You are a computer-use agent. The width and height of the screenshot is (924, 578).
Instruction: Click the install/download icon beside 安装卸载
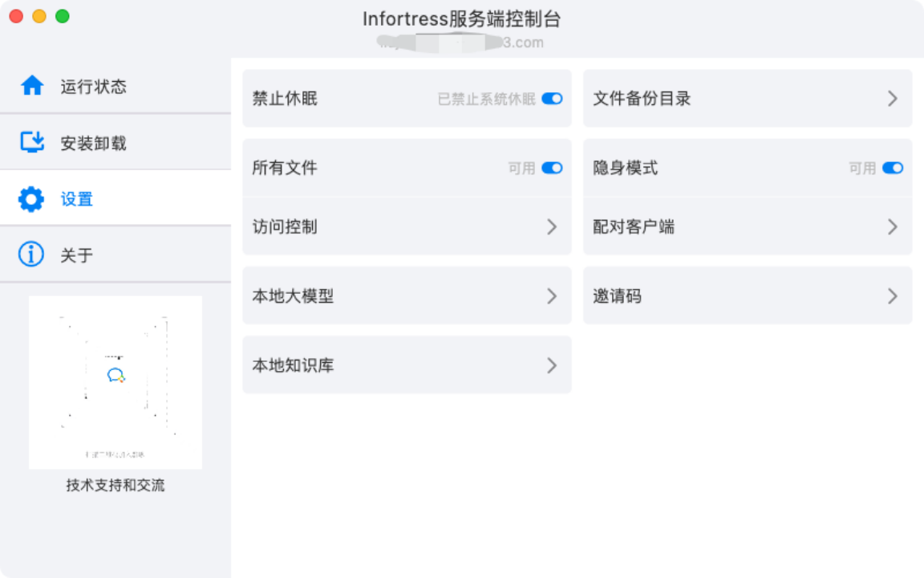coord(32,142)
